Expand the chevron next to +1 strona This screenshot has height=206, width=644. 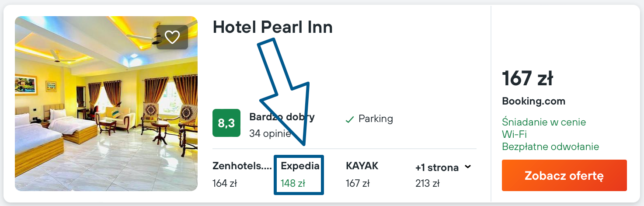click(468, 167)
